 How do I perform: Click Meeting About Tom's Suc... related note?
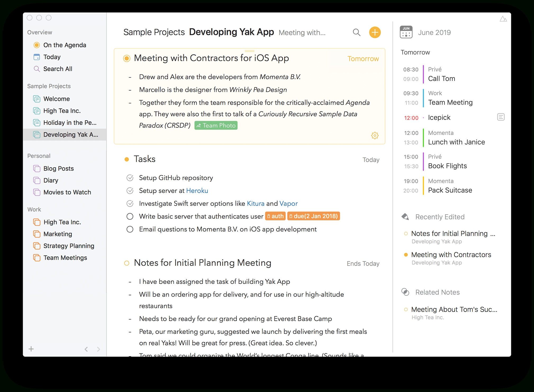click(454, 309)
